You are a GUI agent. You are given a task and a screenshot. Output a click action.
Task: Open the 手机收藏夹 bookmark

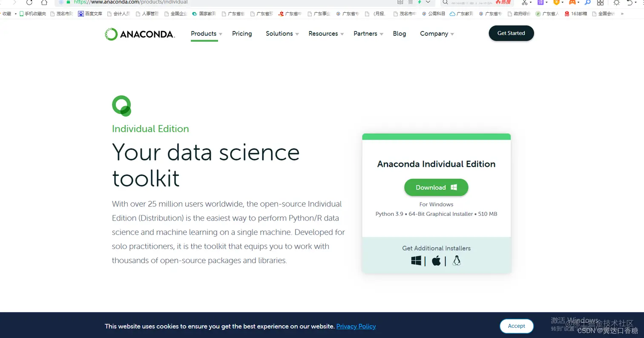point(33,14)
